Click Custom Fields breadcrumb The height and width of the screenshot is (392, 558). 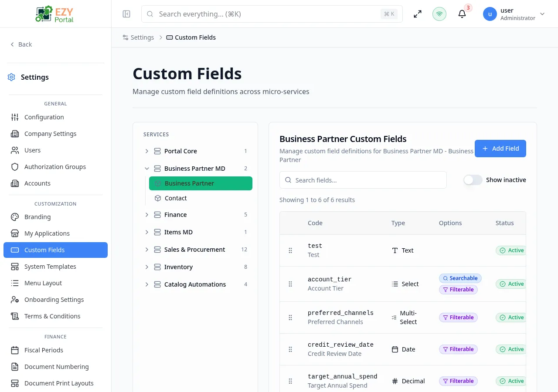(x=191, y=37)
